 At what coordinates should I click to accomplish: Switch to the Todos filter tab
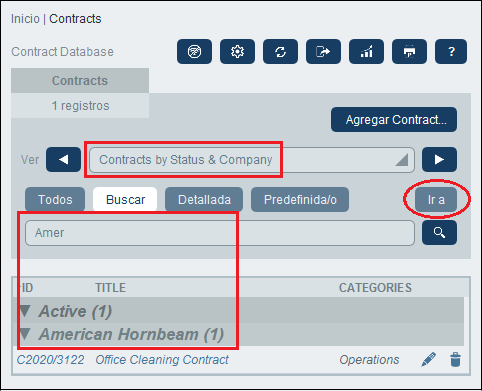coord(55,199)
